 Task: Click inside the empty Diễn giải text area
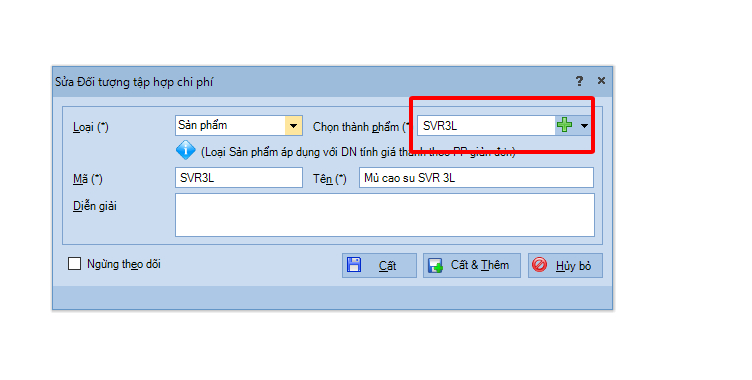point(385,215)
